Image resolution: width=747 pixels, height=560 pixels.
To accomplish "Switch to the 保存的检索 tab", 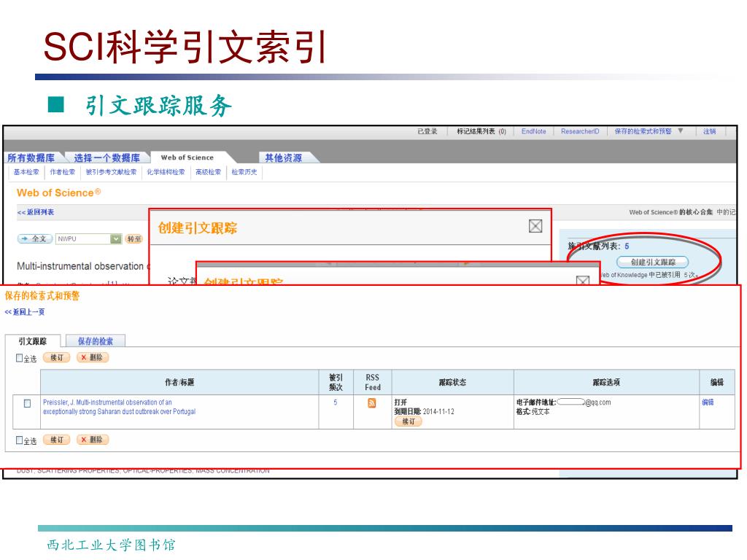I will click(x=96, y=341).
